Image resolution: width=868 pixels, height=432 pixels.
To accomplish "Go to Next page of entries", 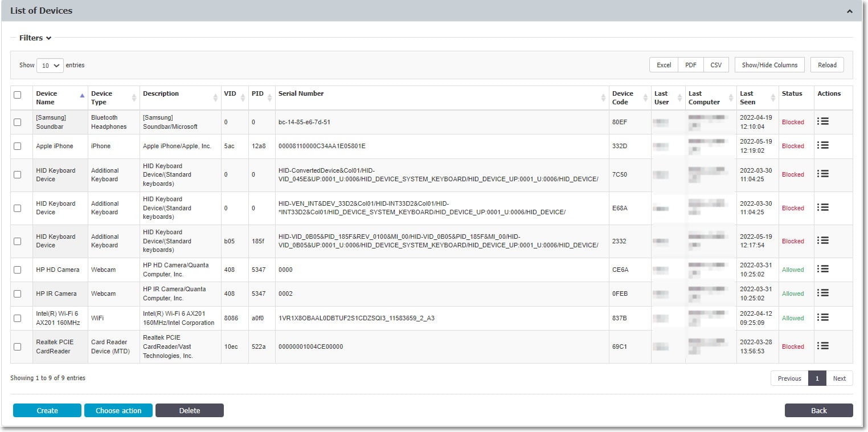I will point(840,378).
